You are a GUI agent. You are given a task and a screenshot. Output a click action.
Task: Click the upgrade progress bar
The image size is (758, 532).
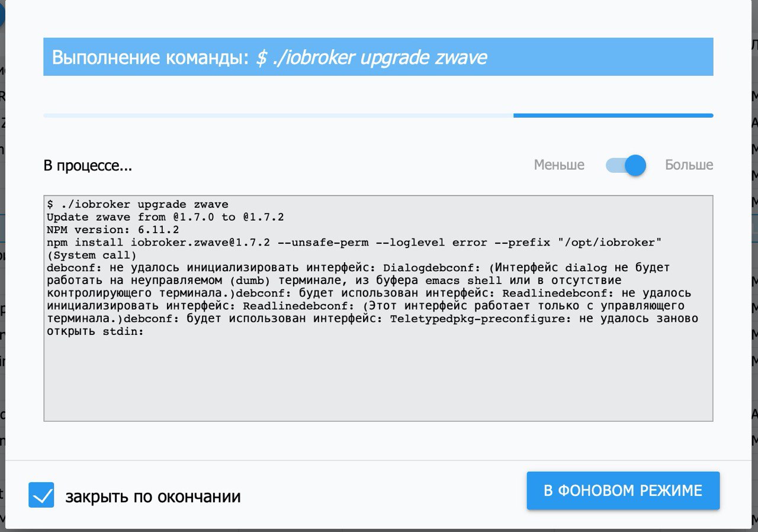coord(378,115)
